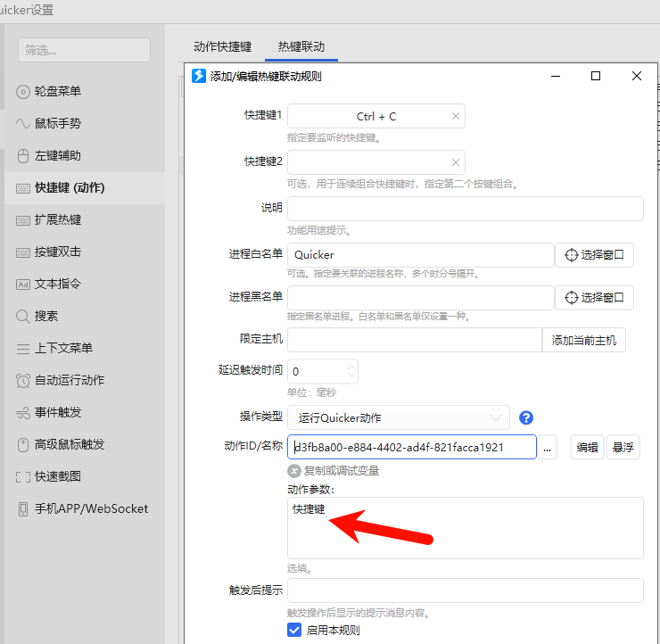Click the 快速截图 bracket icon
Viewport: 660px width, 644px height.
coord(23,477)
